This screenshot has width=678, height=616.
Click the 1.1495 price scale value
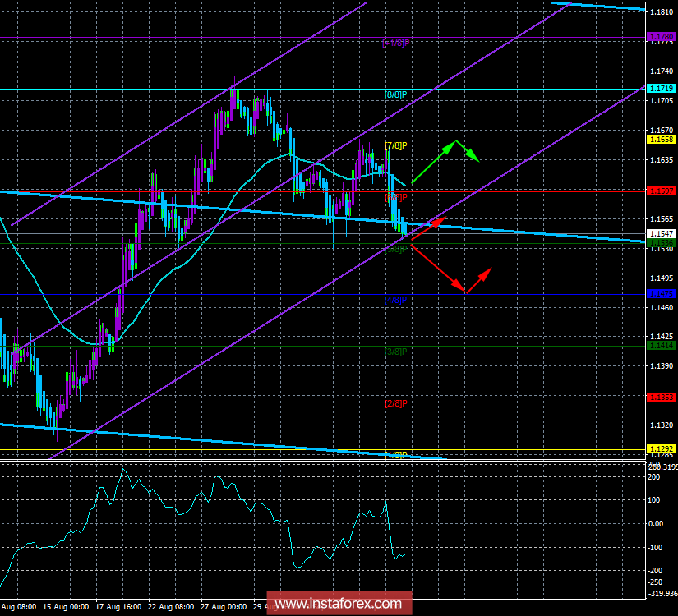tap(662, 278)
